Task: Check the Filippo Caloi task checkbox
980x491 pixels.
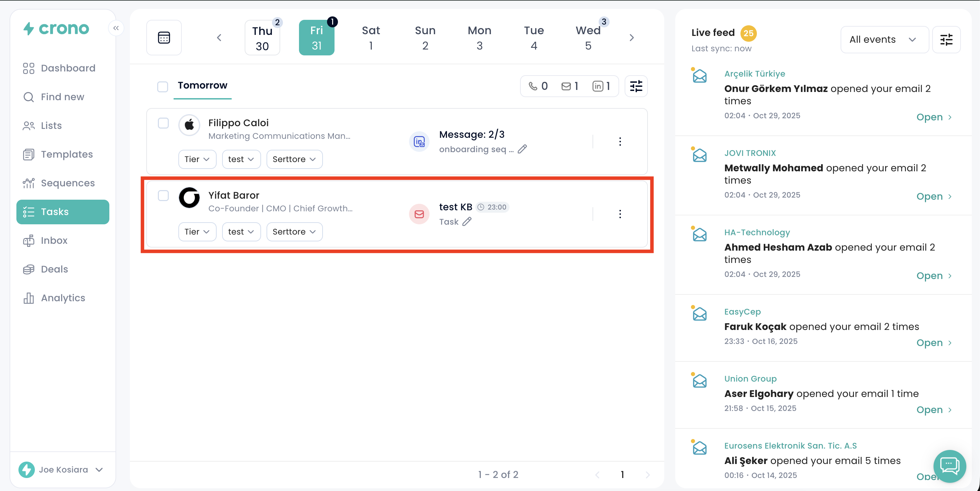Action: (x=163, y=123)
